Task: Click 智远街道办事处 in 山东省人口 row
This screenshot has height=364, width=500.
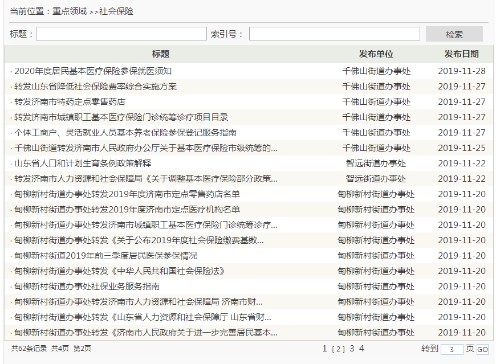Action: click(376, 163)
